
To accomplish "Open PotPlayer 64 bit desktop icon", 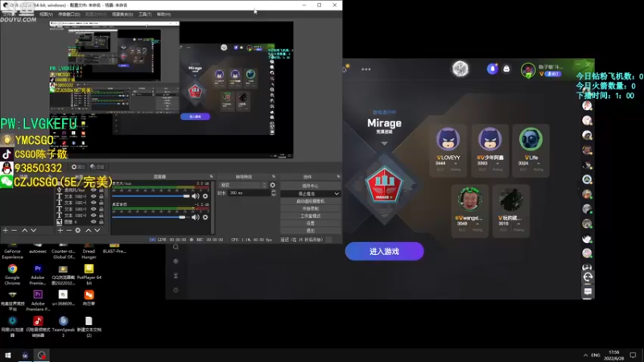I will (89, 274).
